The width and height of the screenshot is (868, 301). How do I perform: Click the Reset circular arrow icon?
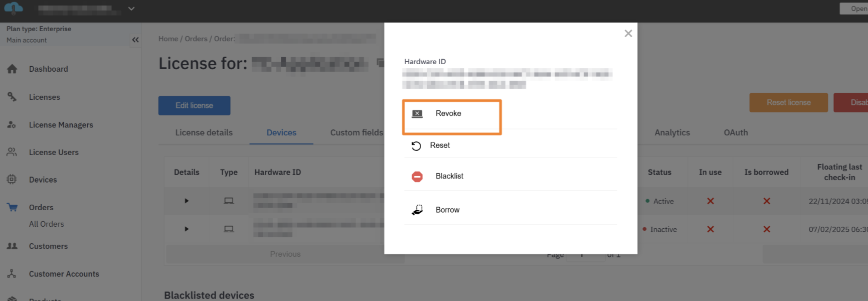click(x=416, y=146)
